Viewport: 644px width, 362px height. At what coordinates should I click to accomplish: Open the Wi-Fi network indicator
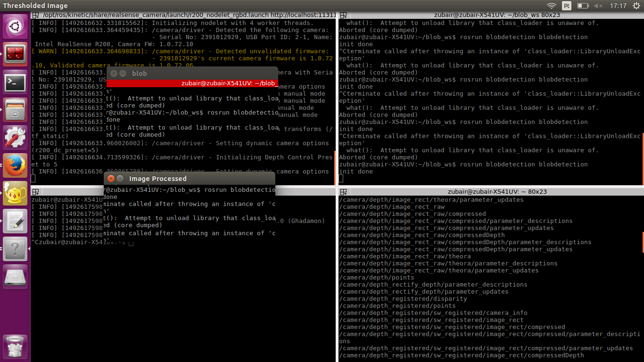(551, 6)
